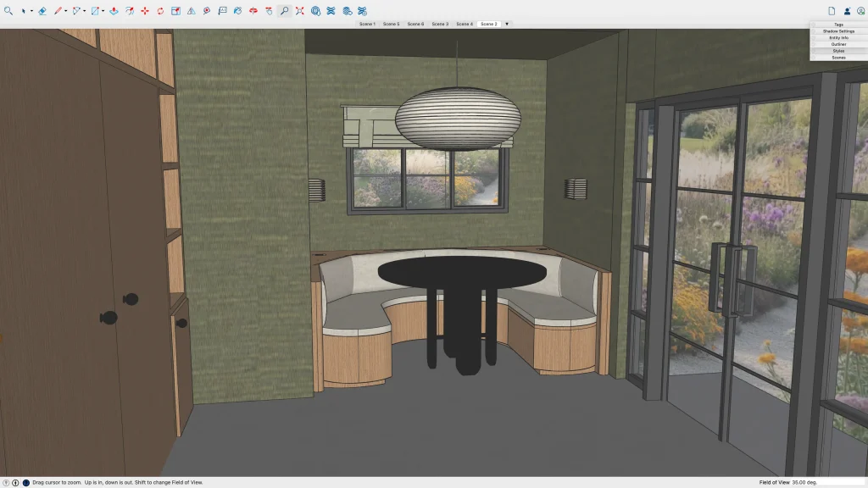The image size is (868, 488).
Task: Switch to the Scene 4 tab
Action: [465, 24]
